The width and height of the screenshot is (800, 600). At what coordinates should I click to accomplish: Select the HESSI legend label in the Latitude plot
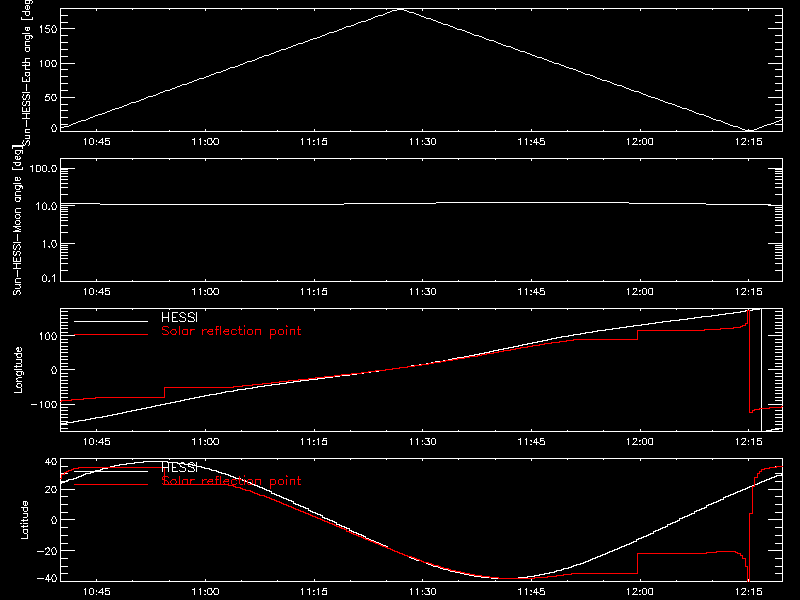pos(179,467)
